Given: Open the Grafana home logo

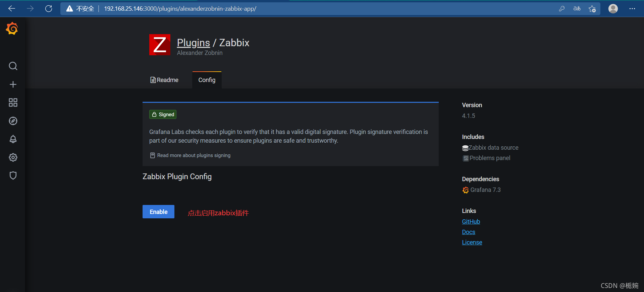Looking at the screenshot, I should coord(12,28).
